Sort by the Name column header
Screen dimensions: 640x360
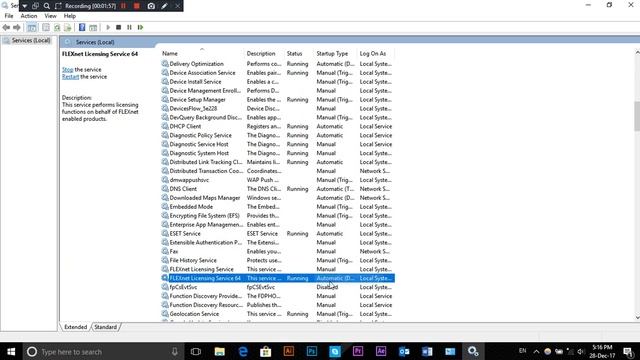170,53
